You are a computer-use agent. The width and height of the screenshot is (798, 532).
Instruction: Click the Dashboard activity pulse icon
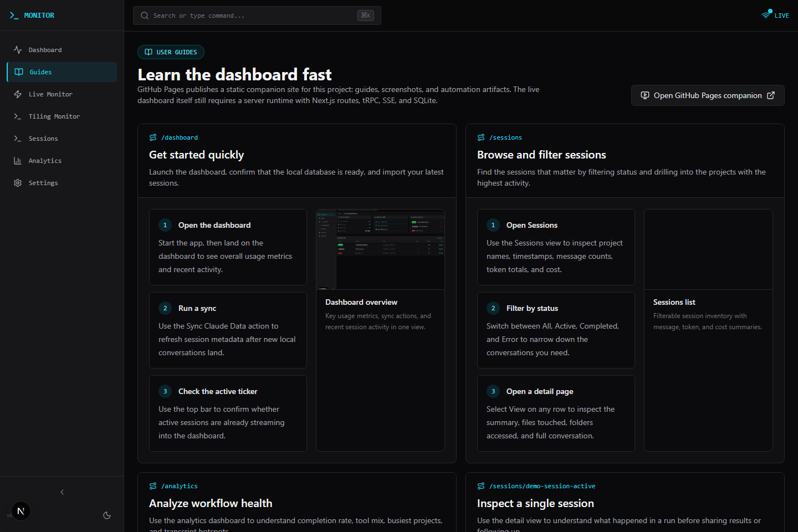(18, 50)
